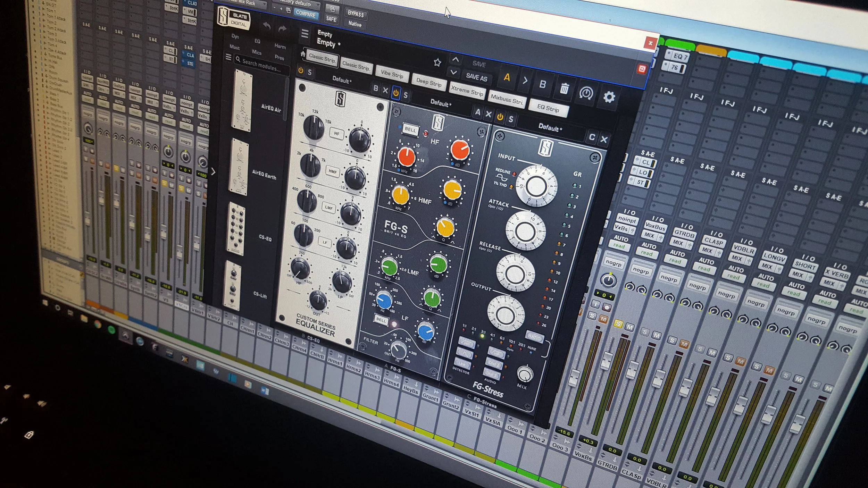Select next preset with down chevron
Image resolution: width=868 pixels, height=488 pixels.
point(453,73)
